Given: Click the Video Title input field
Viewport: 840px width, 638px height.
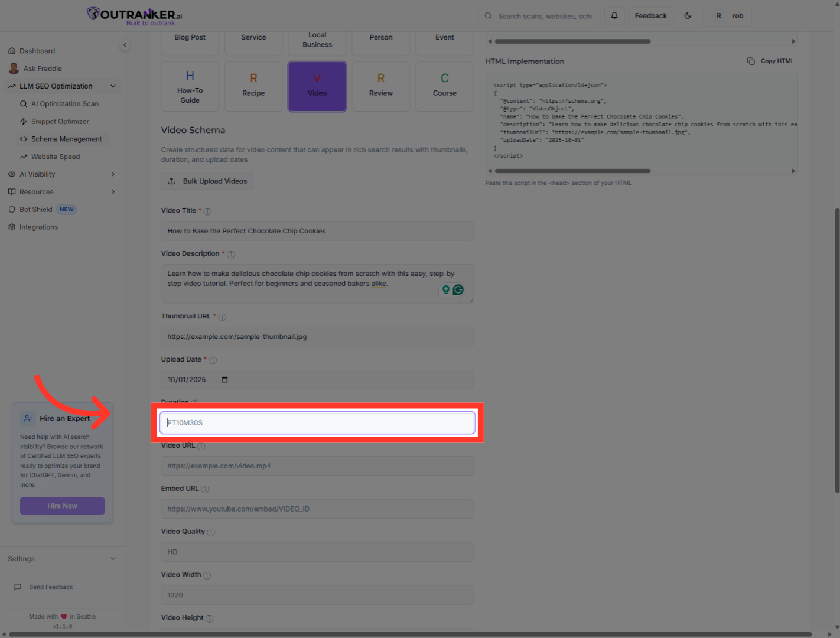Looking at the screenshot, I should 317,231.
